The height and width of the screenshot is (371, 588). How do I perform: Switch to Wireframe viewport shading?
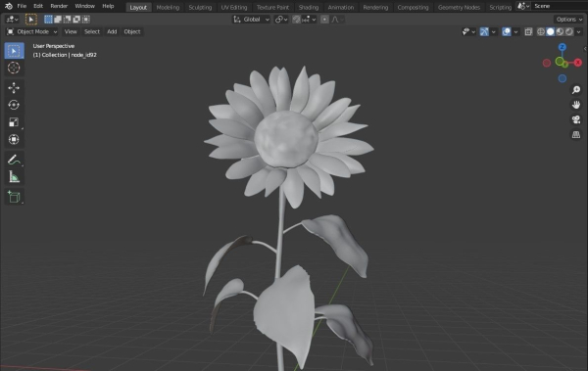tap(541, 32)
